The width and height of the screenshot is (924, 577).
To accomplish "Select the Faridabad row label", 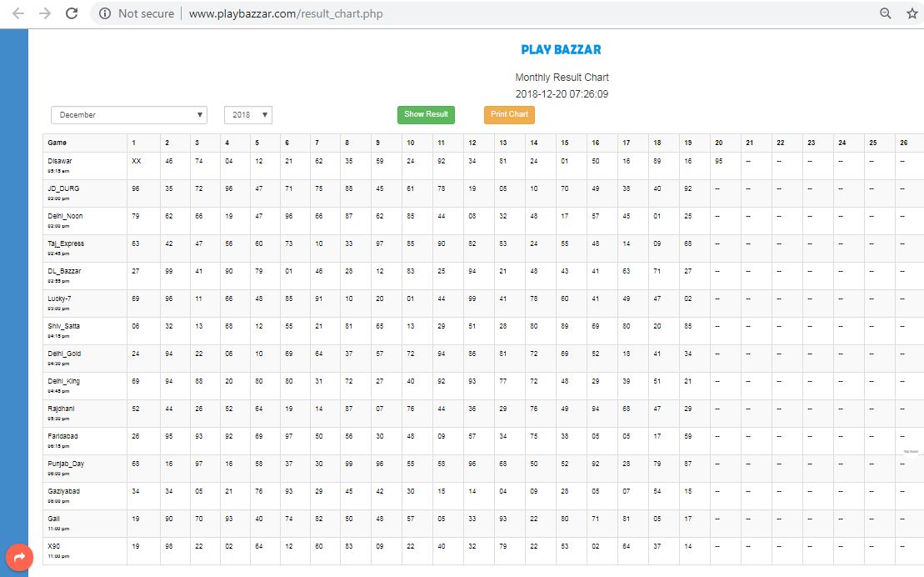I will [x=62, y=437].
